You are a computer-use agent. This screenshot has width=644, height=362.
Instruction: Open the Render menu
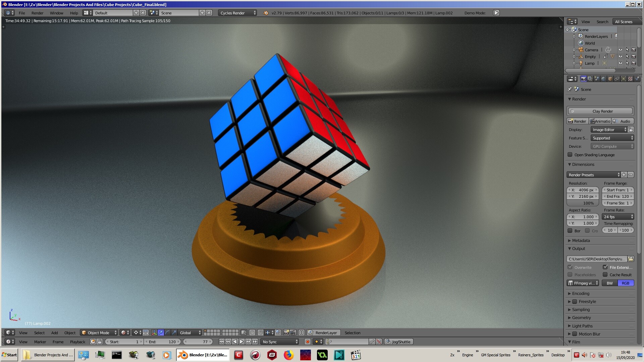click(x=37, y=13)
